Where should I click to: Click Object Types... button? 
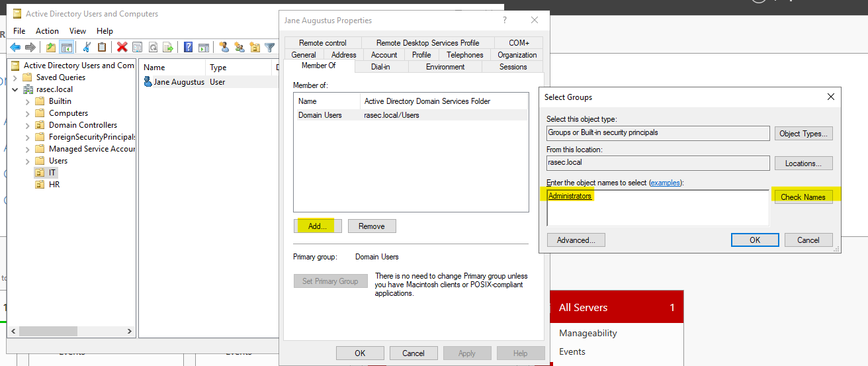coord(803,133)
